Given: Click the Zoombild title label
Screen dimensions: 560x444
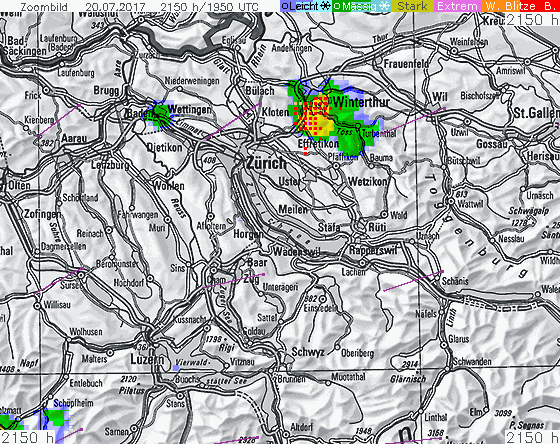Looking at the screenshot, I should 43,6.
